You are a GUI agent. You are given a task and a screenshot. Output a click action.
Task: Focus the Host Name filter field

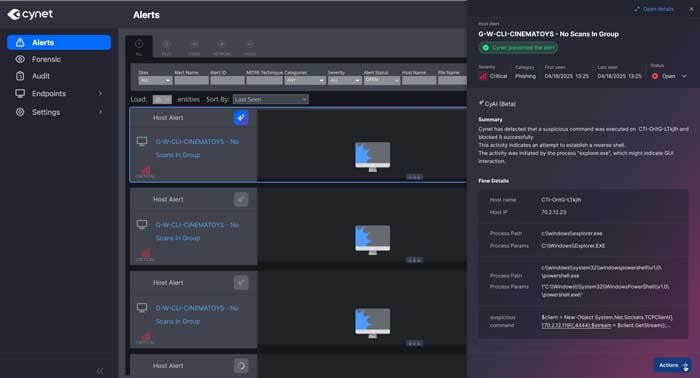419,80
